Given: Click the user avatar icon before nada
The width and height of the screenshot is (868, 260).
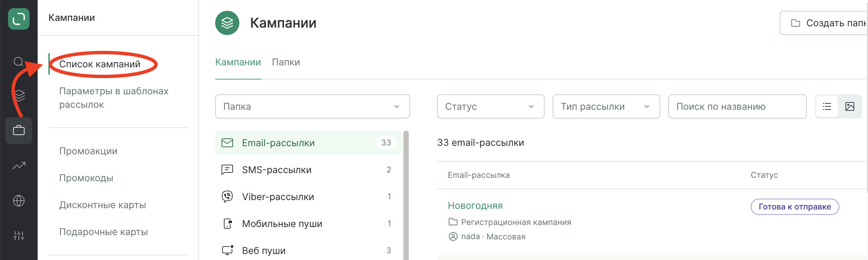Looking at the screenshot, I should point(453,236).
